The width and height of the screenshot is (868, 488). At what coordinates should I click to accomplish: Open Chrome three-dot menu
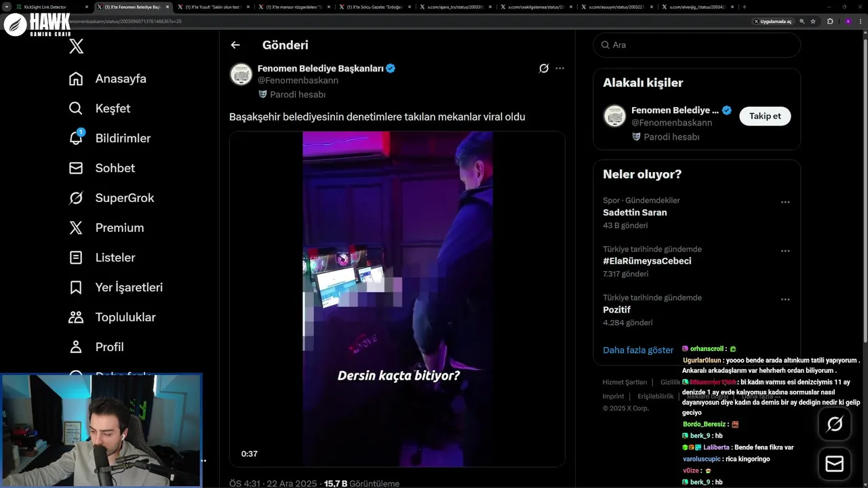(x=861, y=21)
